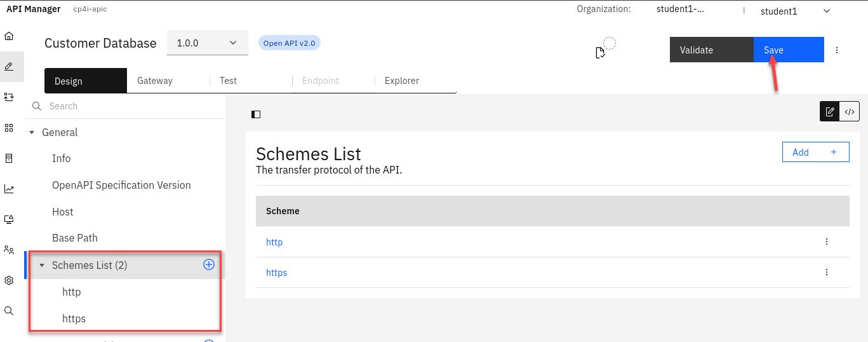Click the Add scheme button
This screenshot has height=342, width=868.
point(815,153)
